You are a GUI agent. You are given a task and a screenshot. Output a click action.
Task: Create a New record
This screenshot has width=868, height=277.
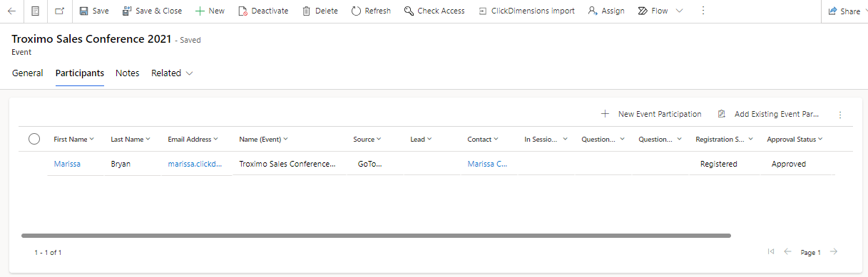coord(210,11)
